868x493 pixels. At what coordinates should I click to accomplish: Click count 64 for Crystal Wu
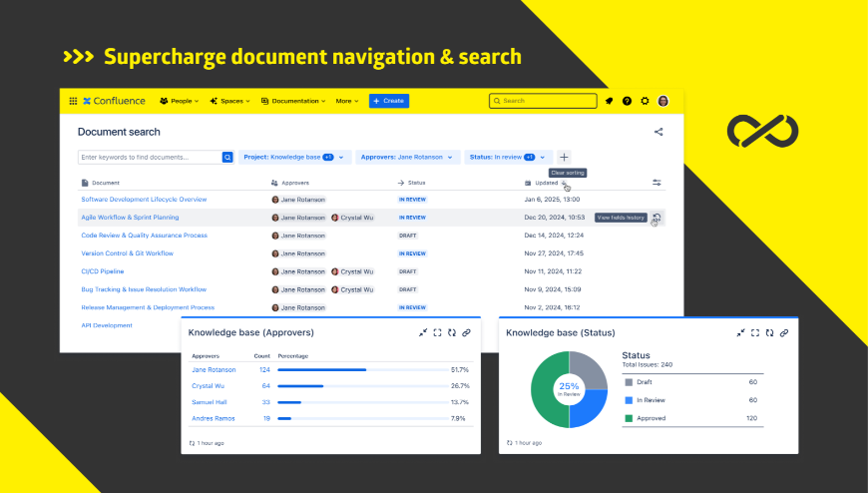(266, 386)
